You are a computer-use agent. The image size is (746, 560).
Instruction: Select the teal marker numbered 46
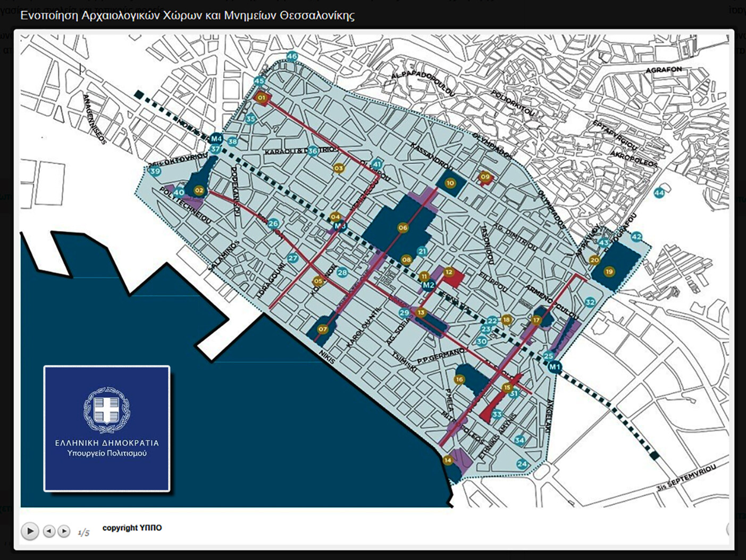[x=292, y=56]
